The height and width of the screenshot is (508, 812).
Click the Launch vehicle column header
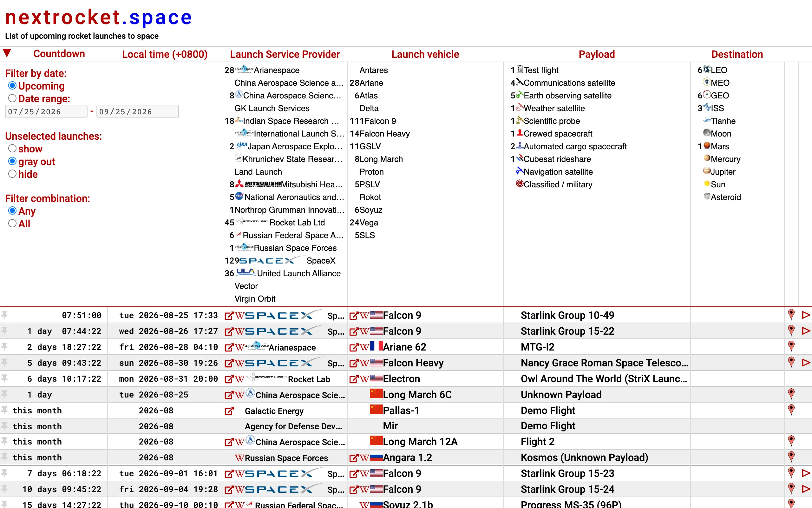tap(425, 54)
